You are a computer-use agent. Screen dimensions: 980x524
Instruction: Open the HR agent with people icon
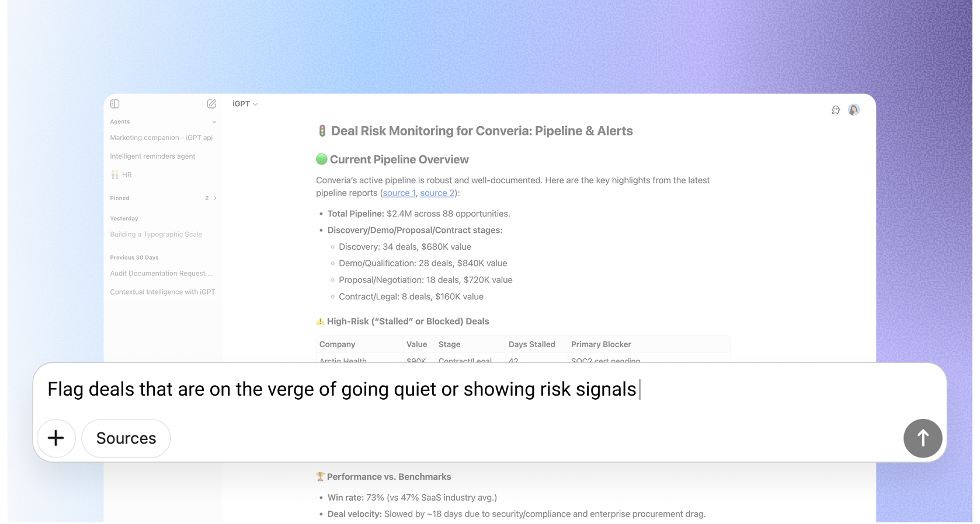click(x=121, y=175)
